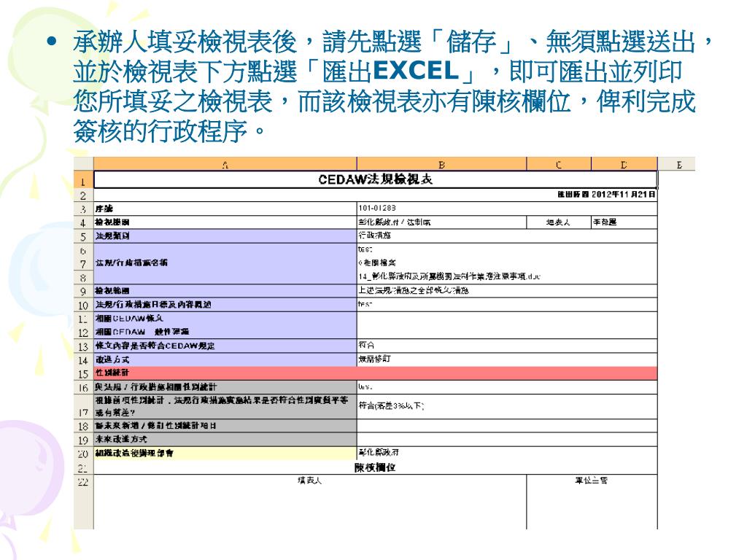Select column C header
This screenshot has height=560, width=747.
click(559, 164)
